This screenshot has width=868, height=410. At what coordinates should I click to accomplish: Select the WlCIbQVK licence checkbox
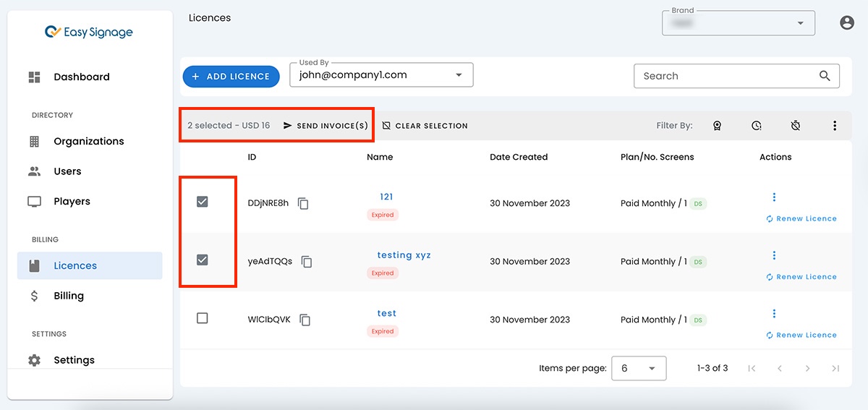(203, 318)
